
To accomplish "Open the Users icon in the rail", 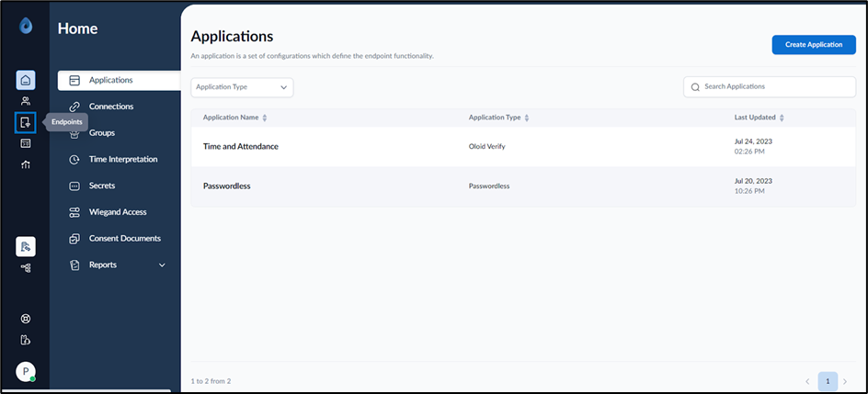I will (26, 101).
